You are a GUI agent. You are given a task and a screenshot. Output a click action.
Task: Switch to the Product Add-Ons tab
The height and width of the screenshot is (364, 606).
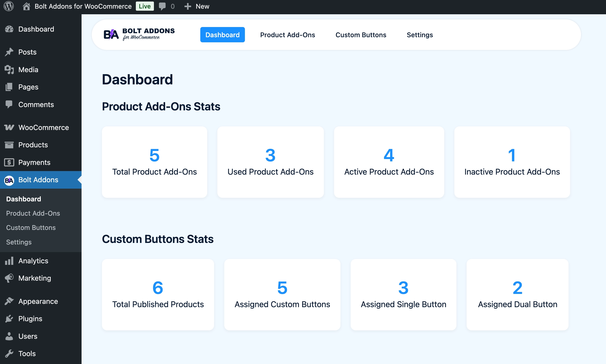tap(287, 35)
